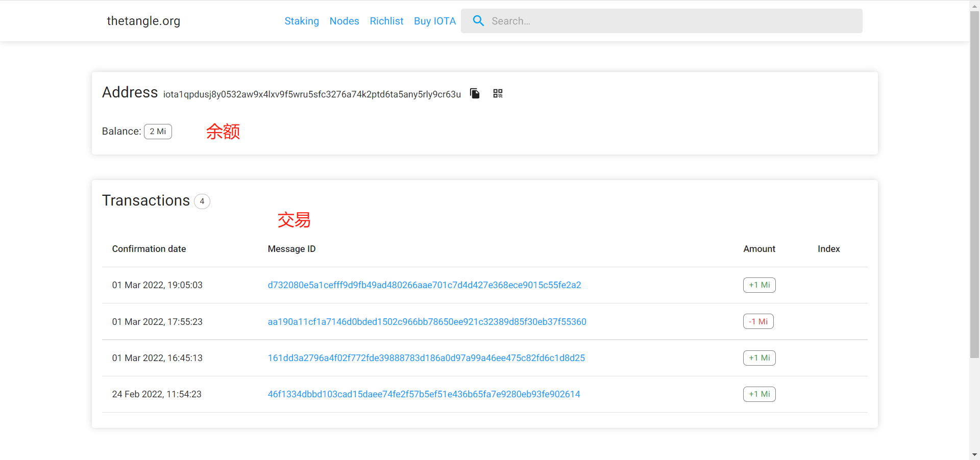Screen dimensions: 980x460
Task: Click the transactions count badge showing 4
Action: 202,201
